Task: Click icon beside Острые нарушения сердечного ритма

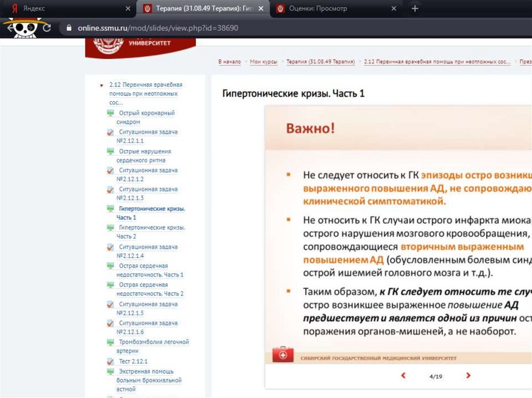Action: [x=110, y=151]
